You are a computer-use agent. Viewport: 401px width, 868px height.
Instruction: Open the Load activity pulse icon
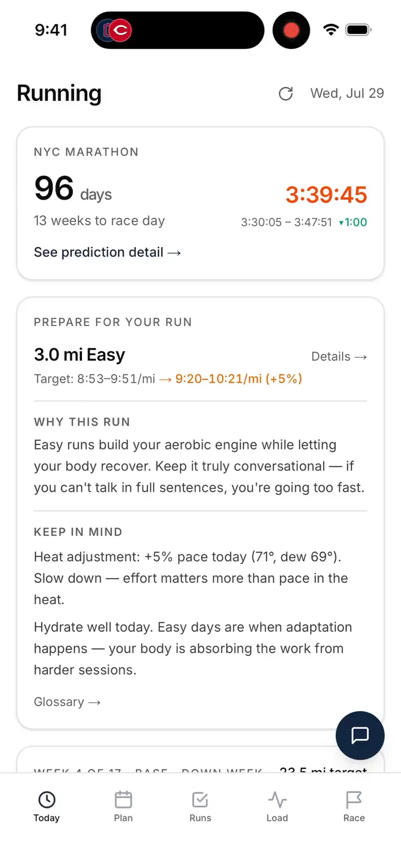click(277, 800)
